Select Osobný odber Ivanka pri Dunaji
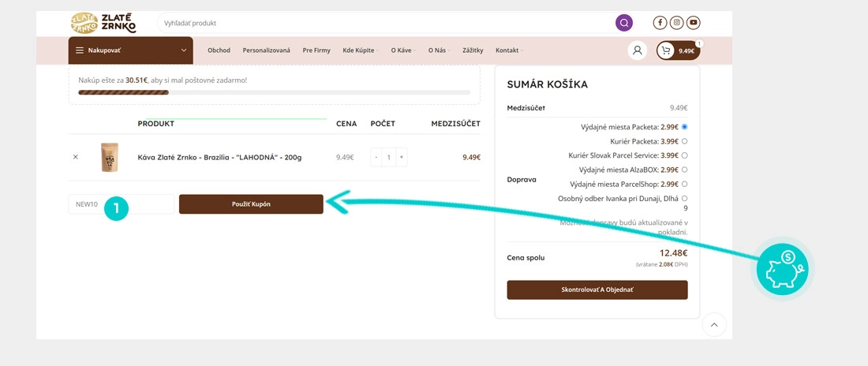The height and width of the screenshot is (366, 868). click(685, 198)
